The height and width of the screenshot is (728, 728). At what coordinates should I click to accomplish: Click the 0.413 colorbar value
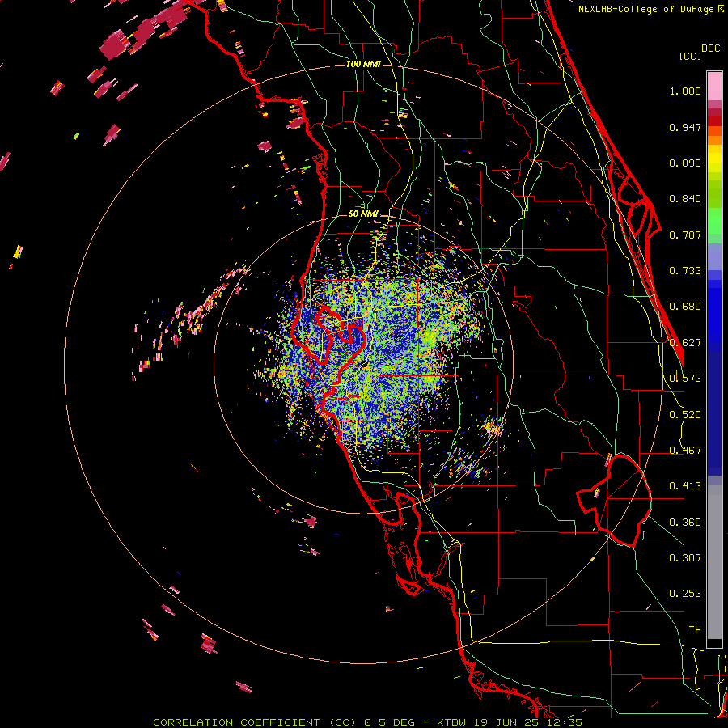point(685,486)
